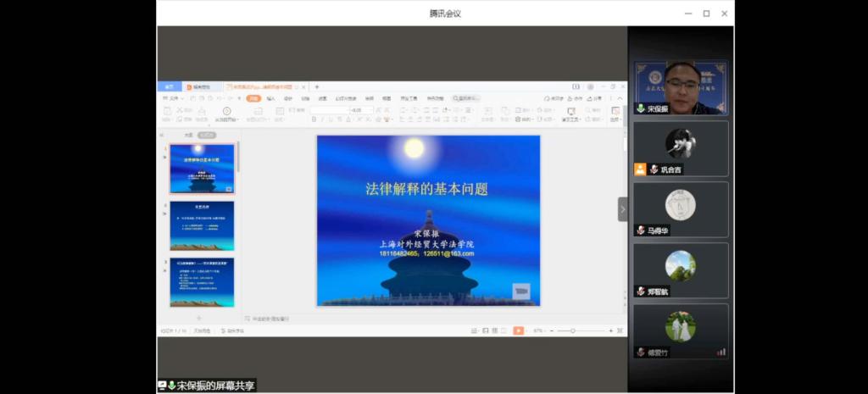
Task: Click zoom out minus icon in status bar
Action: tap(549, 330)
